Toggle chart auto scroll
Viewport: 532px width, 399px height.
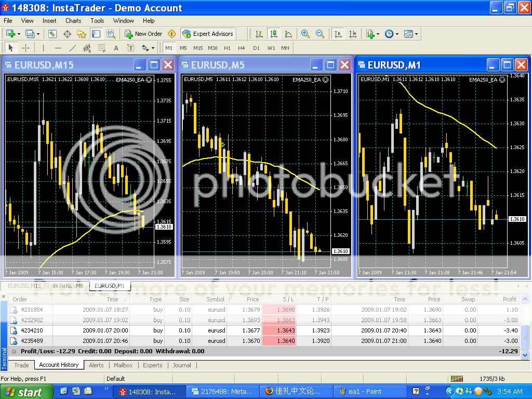[338, 34]
